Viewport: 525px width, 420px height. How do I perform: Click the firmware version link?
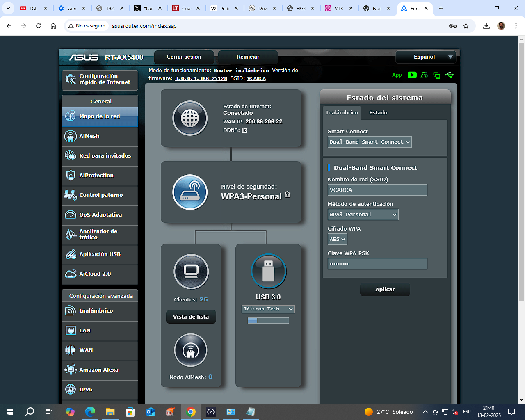pos(201,78)
